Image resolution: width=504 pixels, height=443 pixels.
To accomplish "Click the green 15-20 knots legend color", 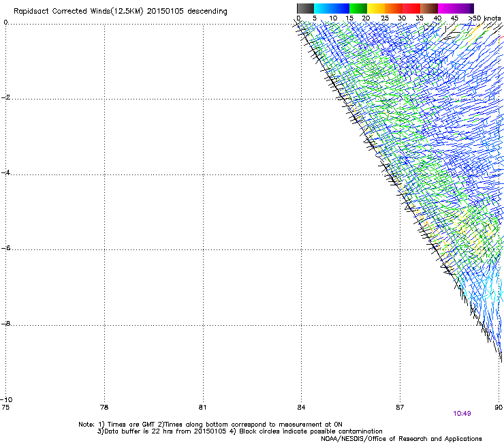I will coord(358,8).
